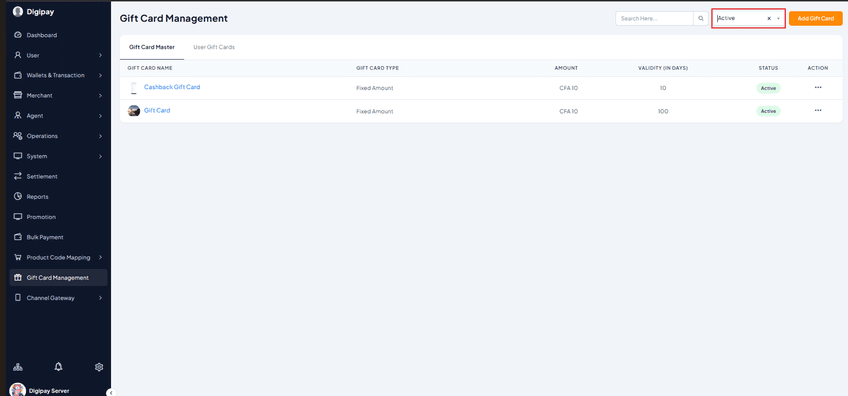The height and width of the screenshot is (396, 848).
Task: Click the Reports pie chart icon
Action: [18, 196]
